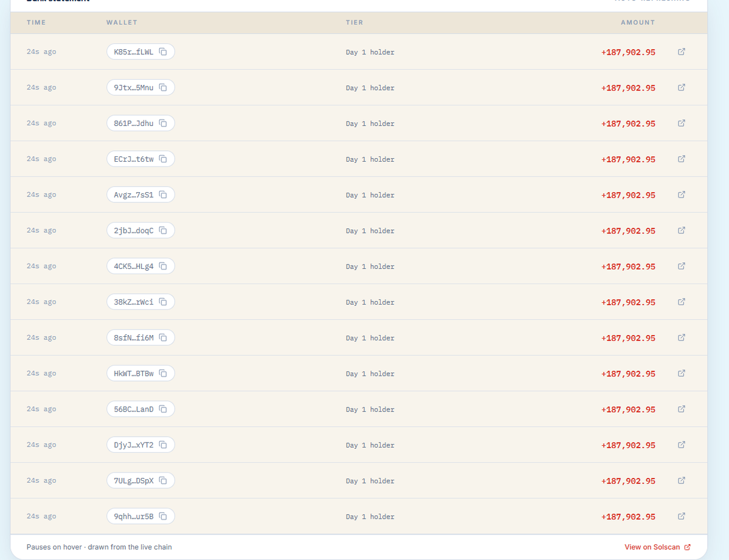Click the HkWT…BTBw wallet pill
Image resolution: width=729 pixels, height=560 pixels.
pyautogui.click(x=140, y=373)
